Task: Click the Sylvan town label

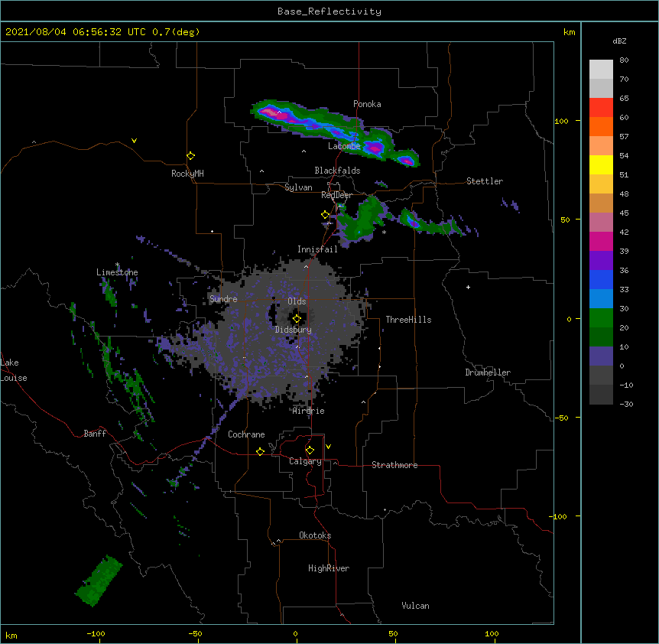Action: point(298,187)
